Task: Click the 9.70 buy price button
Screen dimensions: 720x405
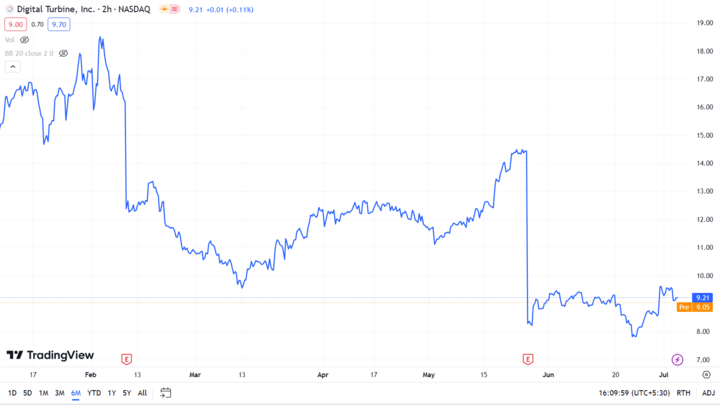Action: pyautogui.click(x=59, y=25)
